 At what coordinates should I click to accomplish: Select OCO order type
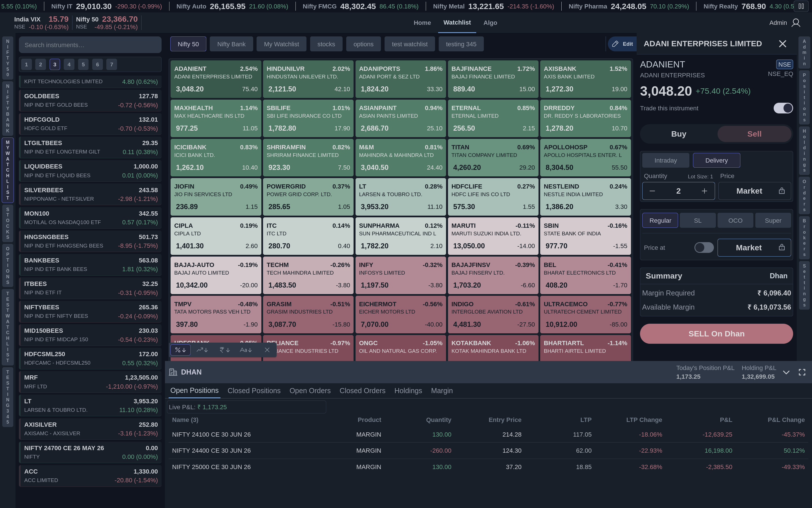tap(735, 220)
